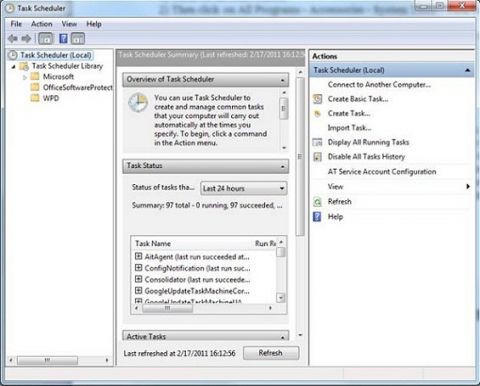Click the OfficeSoftwareProtect folder icon
The width and height of the screenshot is (480, 386).
click(35, 87)
